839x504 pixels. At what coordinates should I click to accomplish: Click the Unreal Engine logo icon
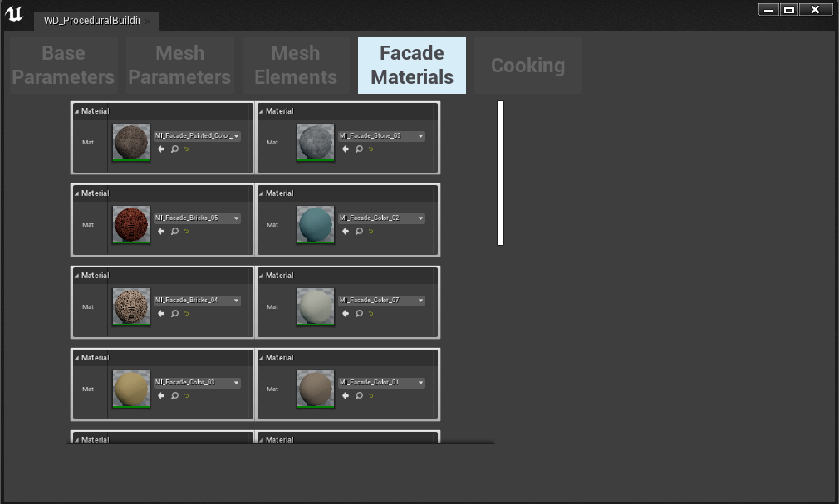pyautogui.click(x=14, y=13)
